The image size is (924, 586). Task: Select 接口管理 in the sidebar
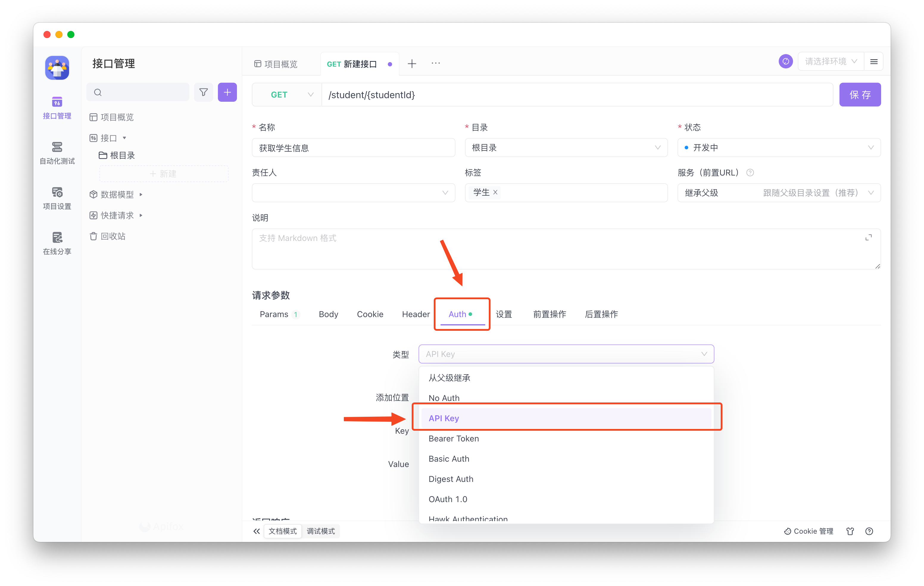point(57,108)
